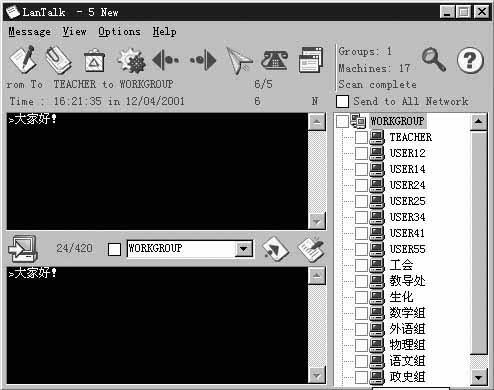
Task: Go to next message with right arrow
Action: pos(203,60)
